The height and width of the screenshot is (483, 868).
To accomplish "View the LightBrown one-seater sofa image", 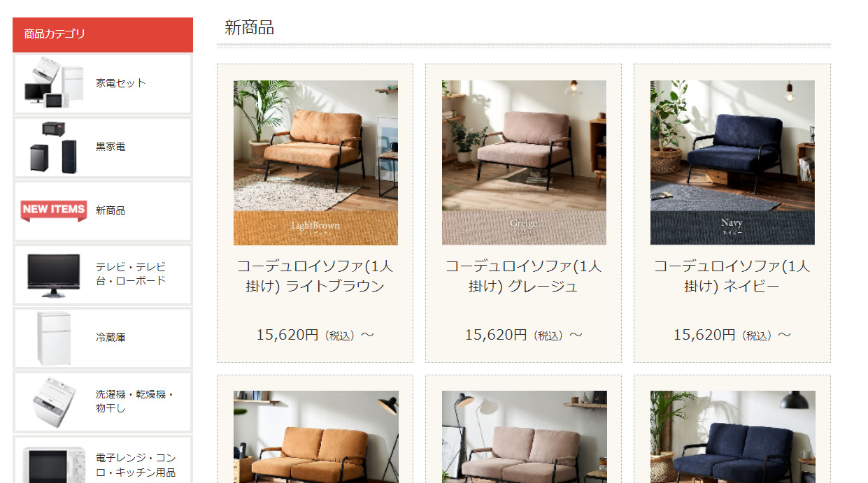I will coord(315,163).
